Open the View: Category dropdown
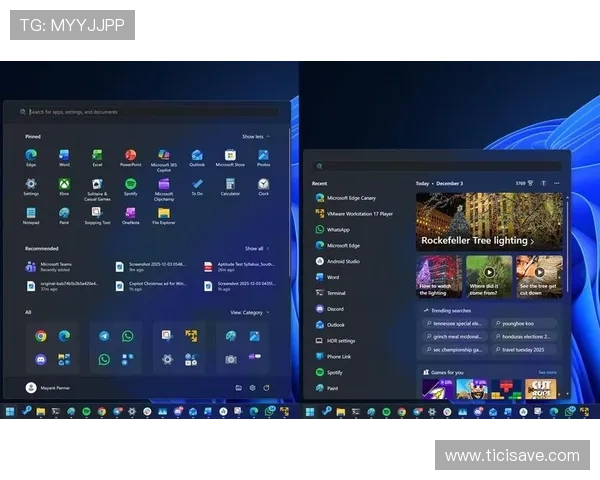 (x=249, y=312)
